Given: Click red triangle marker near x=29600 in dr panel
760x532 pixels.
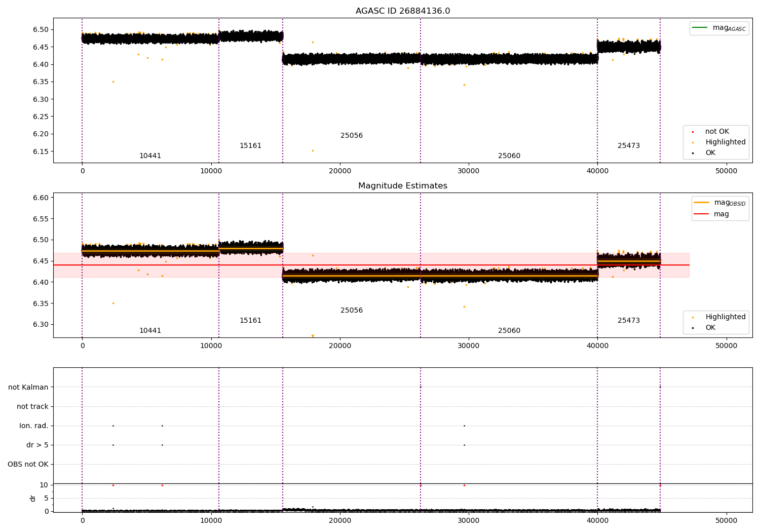Looking at the screenshot, I should 464,485.
